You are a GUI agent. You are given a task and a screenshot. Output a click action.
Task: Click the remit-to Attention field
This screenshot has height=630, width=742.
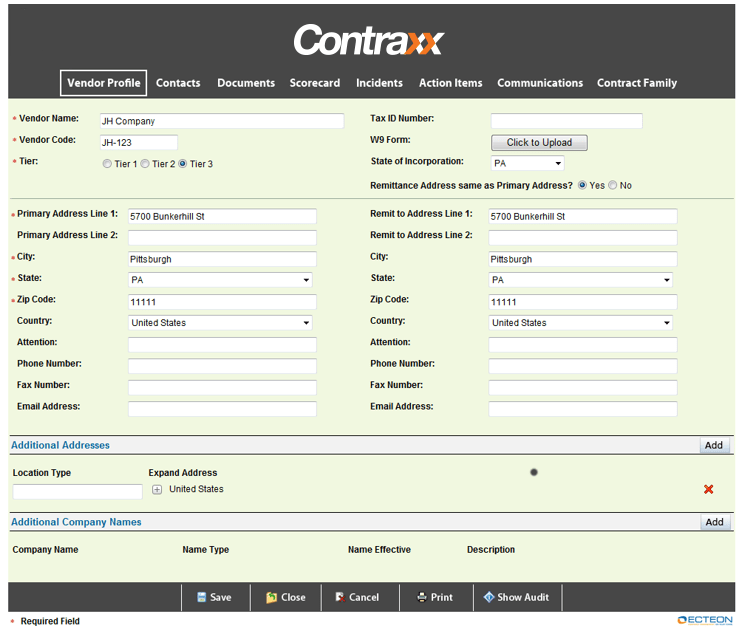point(583,345)
